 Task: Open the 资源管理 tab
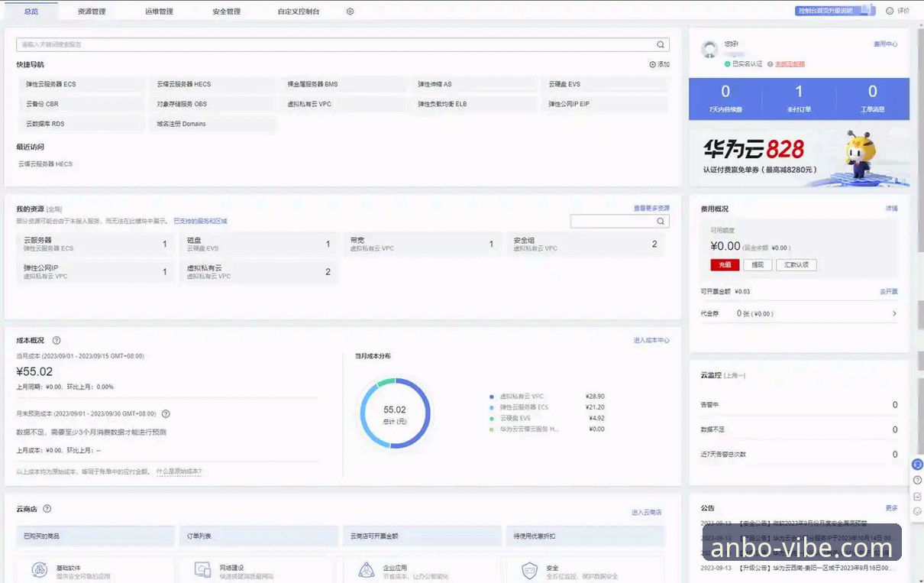pos(92,11)
